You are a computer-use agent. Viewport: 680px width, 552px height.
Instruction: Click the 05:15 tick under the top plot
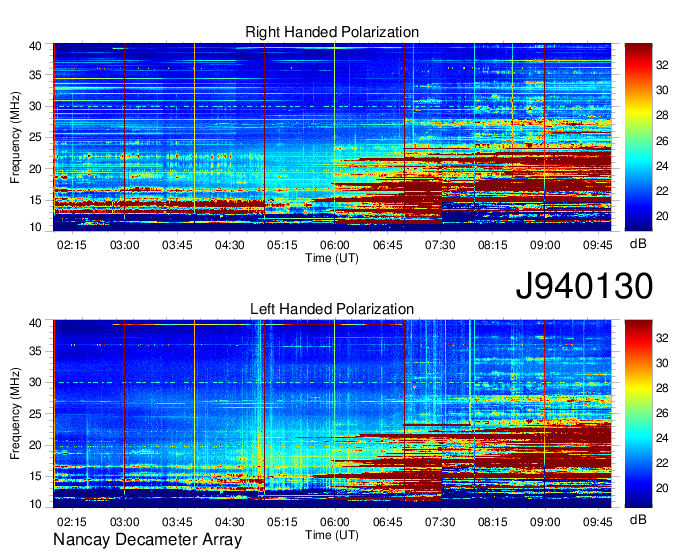(282, 245)
